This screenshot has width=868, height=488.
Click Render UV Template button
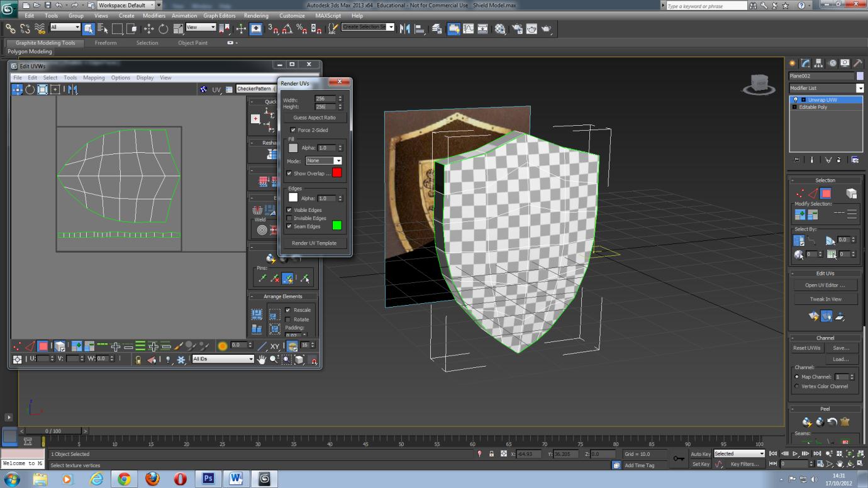[x=314, y=243]
